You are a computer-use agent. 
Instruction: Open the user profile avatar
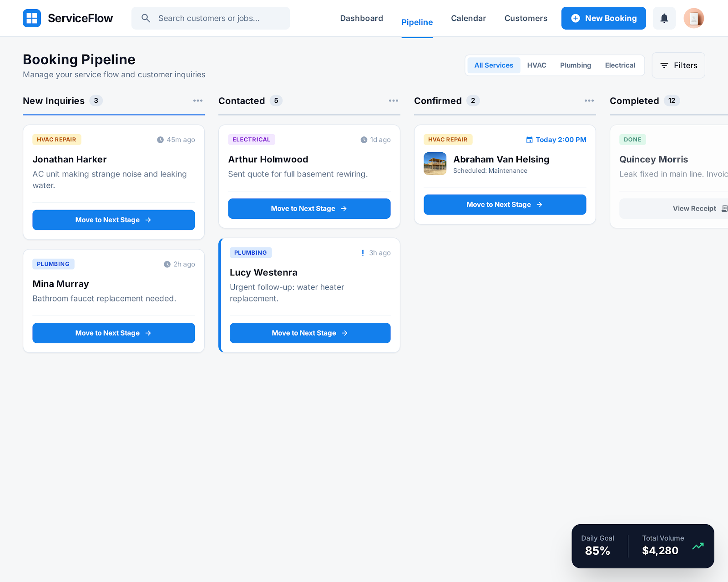click(x=693, y=18)
